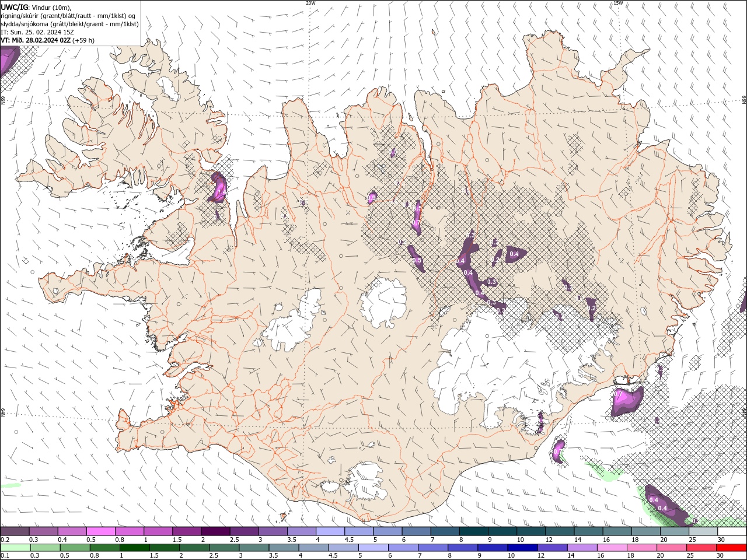The height and width of the screenshot is (560, 747).
Task: Click the dark teal swatch above upper-row label 9
Action: click(473, 531)
